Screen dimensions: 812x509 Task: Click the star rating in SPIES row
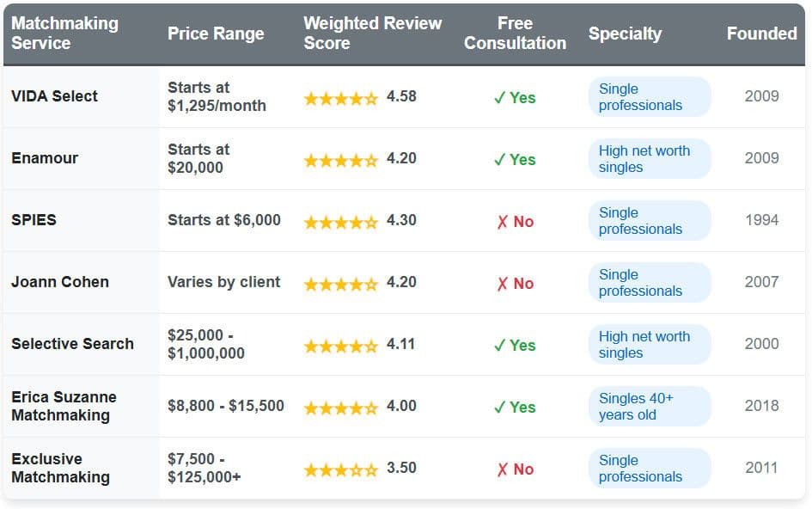340,222
